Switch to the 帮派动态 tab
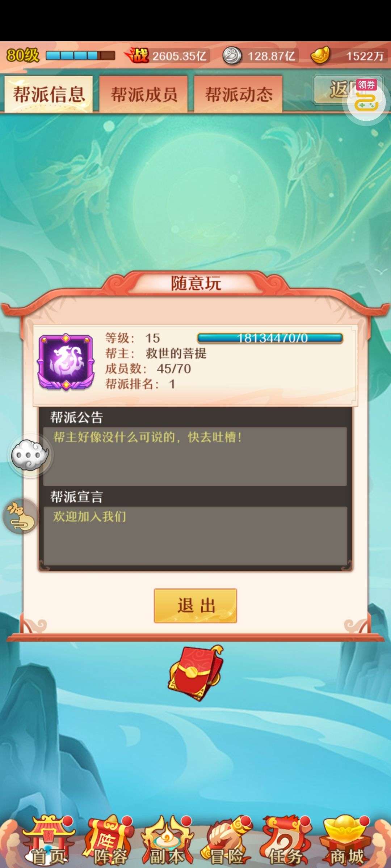The height and width of the screenshot is (868, 391). pyautogui.click(x=238, y=94)
